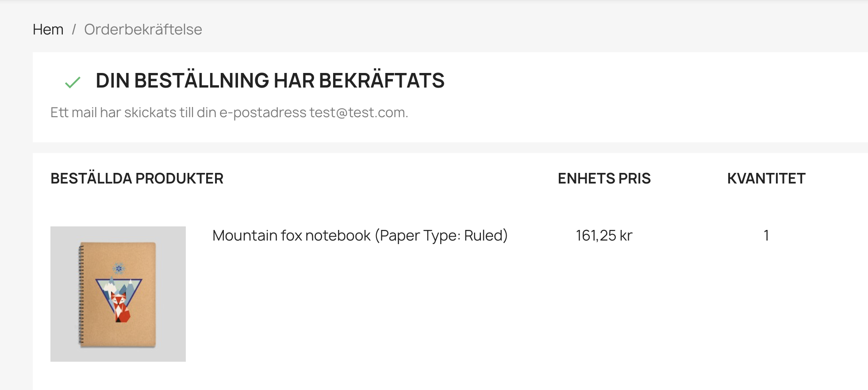Click the 'Beställda produkter' section heading
This screenshot has height=390, width=868.
pyautogui.click(x=137, y=179)
